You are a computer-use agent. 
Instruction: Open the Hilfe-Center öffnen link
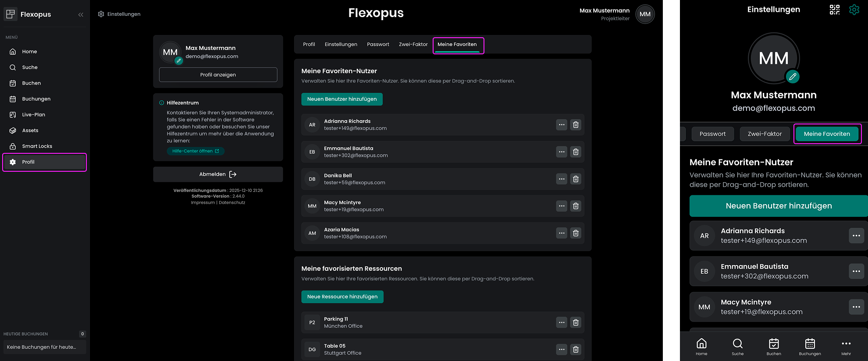pyautogui.click(x=196, y=151)
